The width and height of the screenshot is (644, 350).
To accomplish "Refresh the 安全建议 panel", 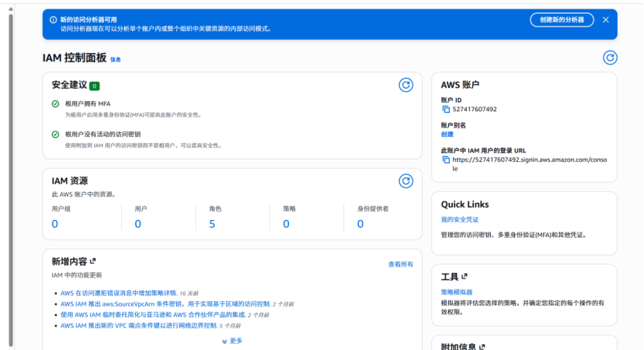I will click(x=405, y=85).
